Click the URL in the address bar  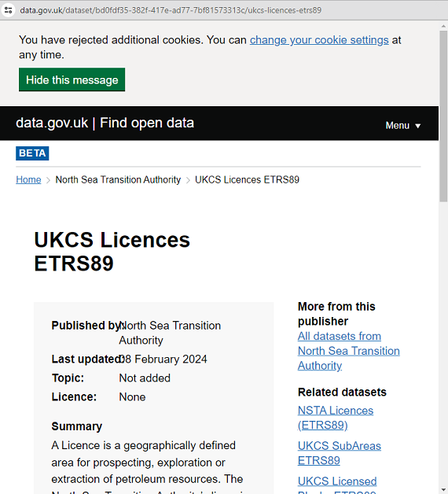coord(171,10)
